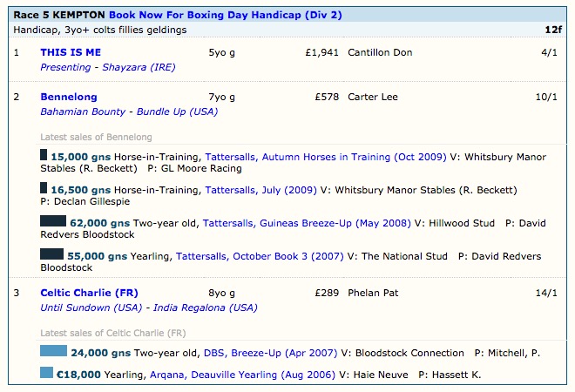
Task: Click purchaser 'Declan Gillespie' text
Action: click(91, 201)
